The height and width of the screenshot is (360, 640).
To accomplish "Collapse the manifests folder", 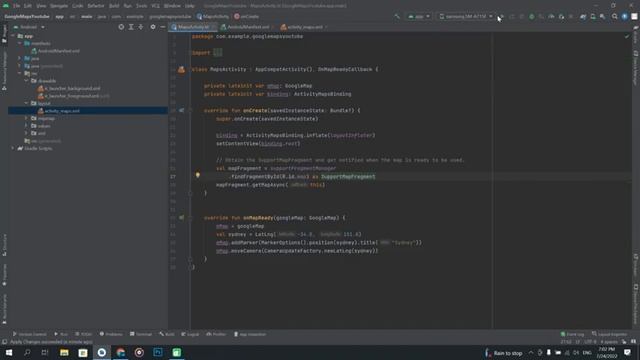I will coord(20,43).
